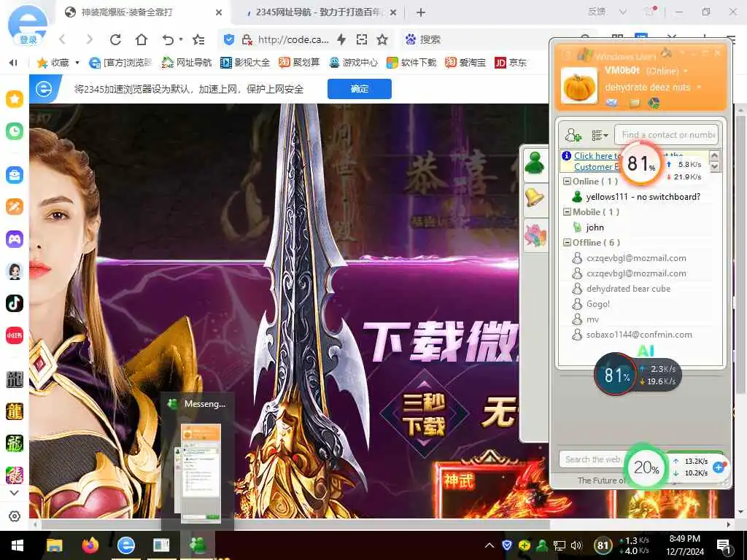
Task: Open the mail envelope icon in Messenger header
Action: tap(612, 102)
